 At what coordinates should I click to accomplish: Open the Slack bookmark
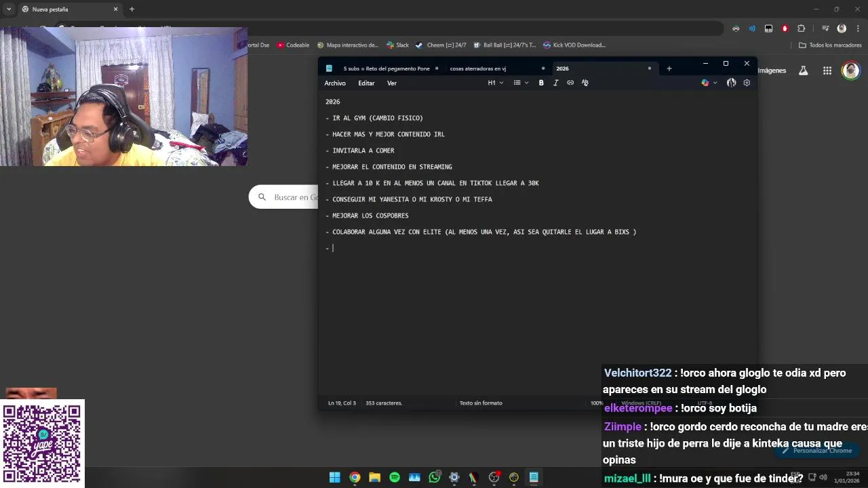point(397,45)
